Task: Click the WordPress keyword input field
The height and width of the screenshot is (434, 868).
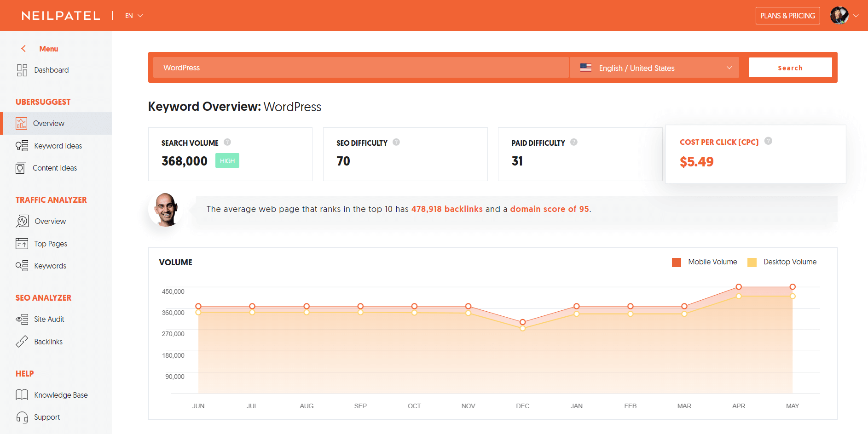Action: 361,68
